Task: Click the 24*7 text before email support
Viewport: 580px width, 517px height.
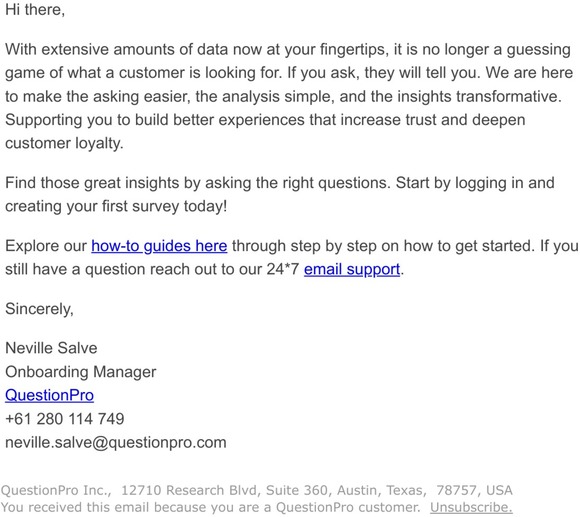Action: click(x=283, y=269)
